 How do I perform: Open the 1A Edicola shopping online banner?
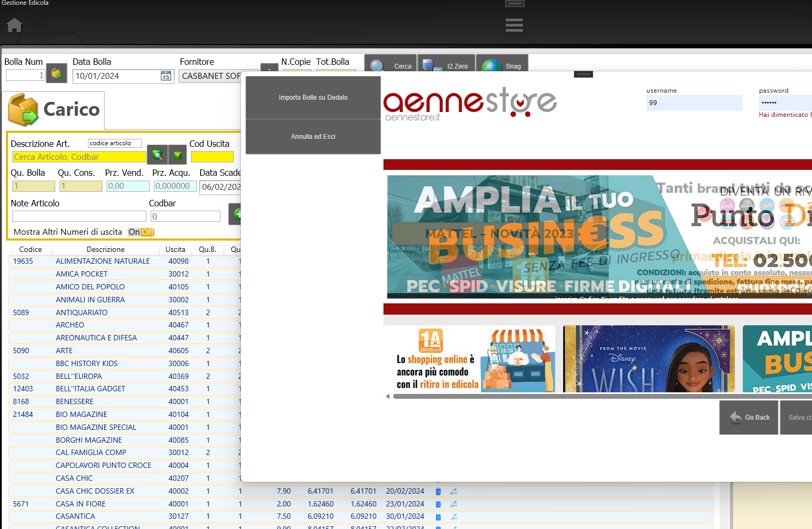(469, 359)
